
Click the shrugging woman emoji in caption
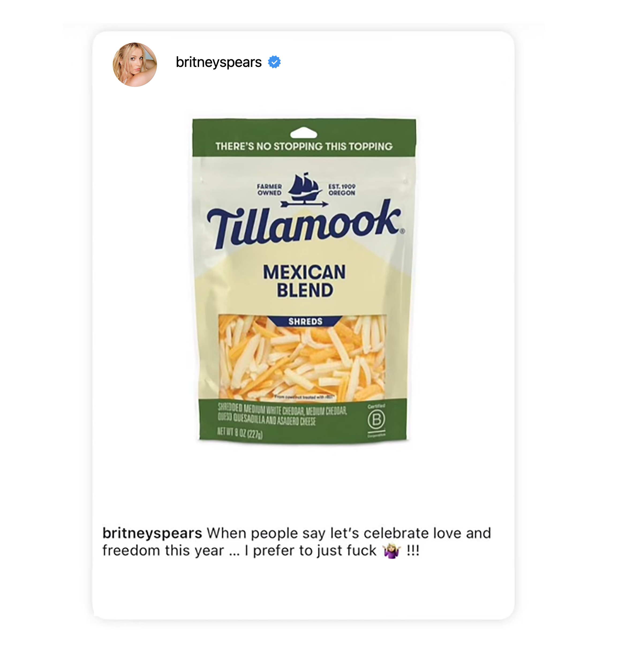point(391,551)
